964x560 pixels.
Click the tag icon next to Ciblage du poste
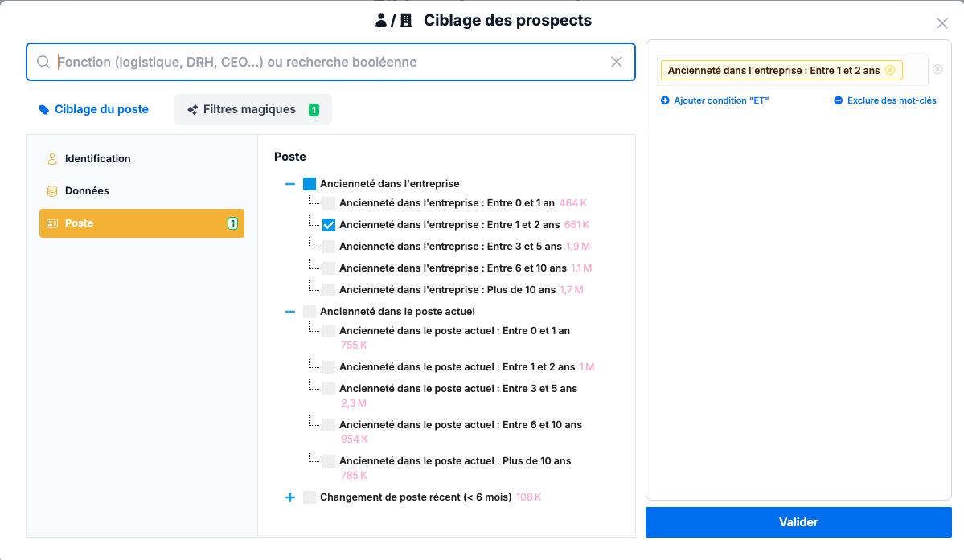coord(44,109)
